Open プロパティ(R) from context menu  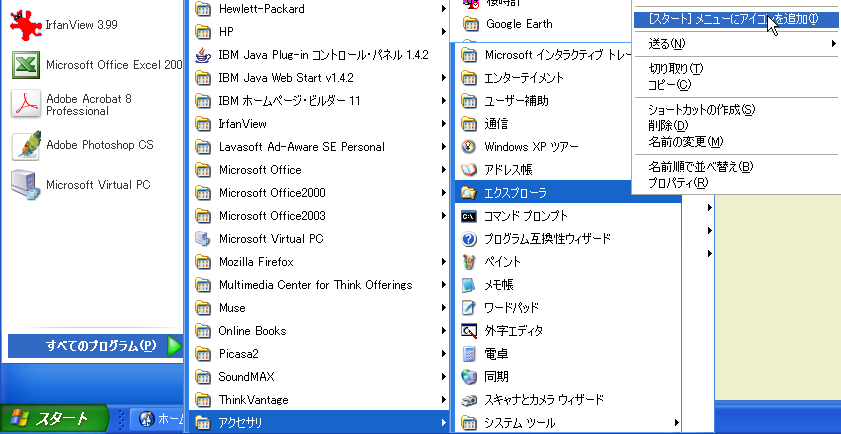point(678,183)
